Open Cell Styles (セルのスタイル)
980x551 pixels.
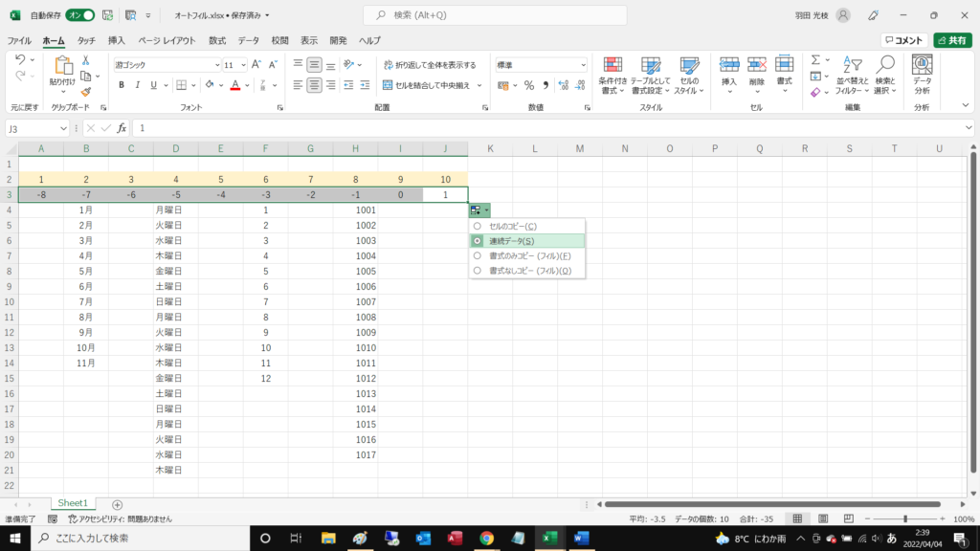click(x=689, y=76)
